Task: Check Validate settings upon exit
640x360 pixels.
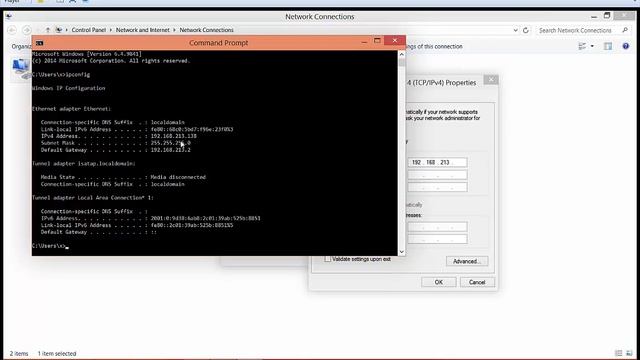Action: pos(327,259)
